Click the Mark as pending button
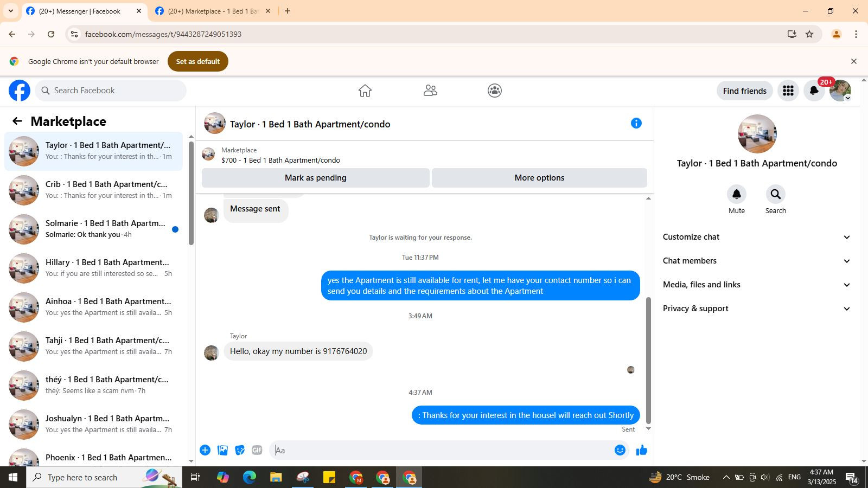 pyautogui.click(x=316, y=178)
